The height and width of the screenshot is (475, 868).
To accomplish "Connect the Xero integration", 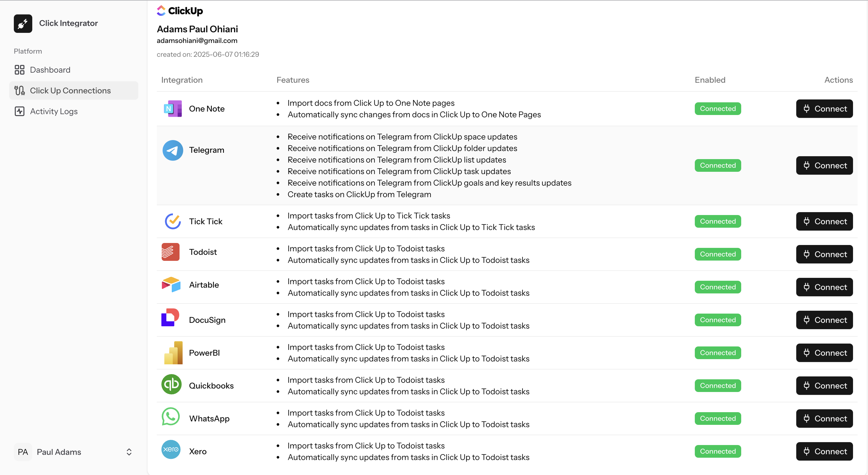I will [x=824, y=451].
